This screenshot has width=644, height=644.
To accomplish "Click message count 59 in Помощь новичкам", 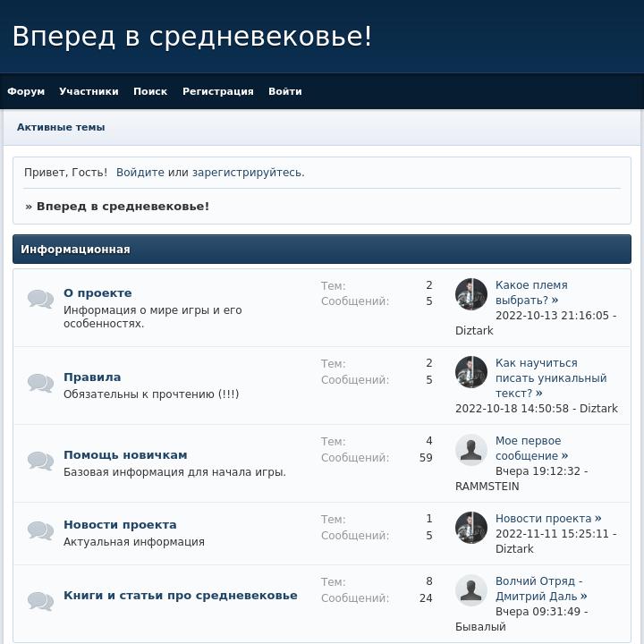I will [x=426, y=458].
